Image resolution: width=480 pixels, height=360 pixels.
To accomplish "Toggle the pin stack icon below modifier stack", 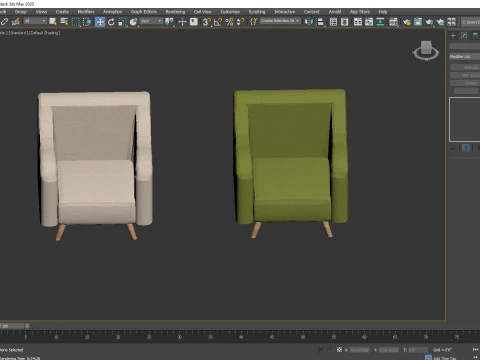I will (x=453, y=148).
